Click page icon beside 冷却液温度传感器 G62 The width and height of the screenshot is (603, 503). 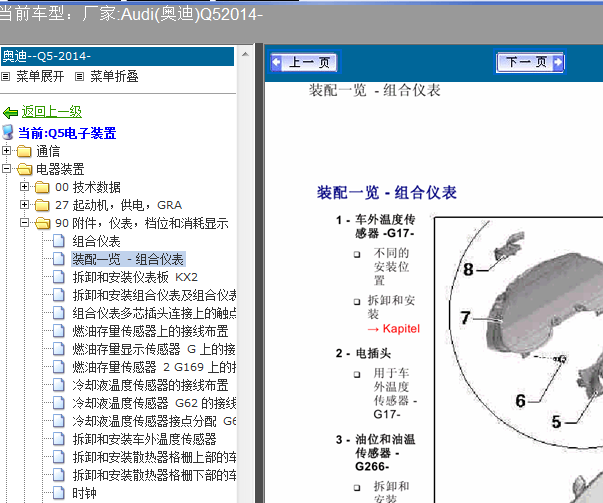[x=58, y=403]
